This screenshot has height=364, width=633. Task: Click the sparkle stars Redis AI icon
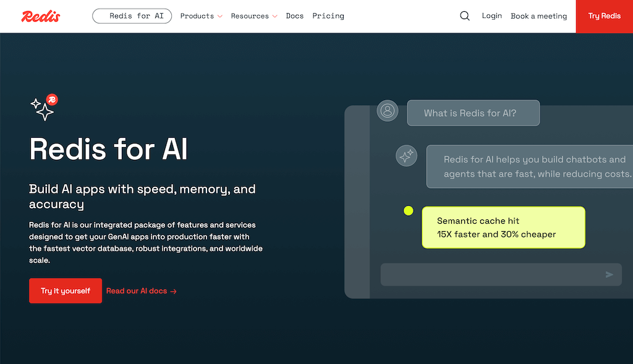[44, 108]
